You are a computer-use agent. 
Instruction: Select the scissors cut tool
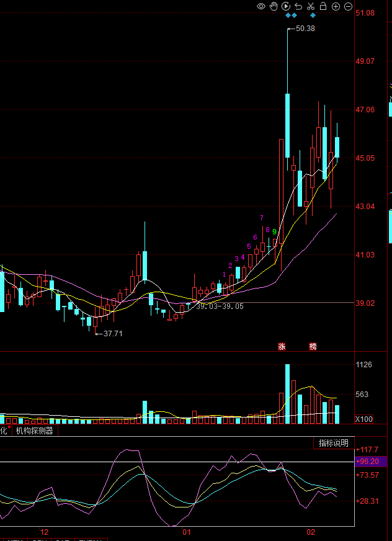click(x=311, y=6)
